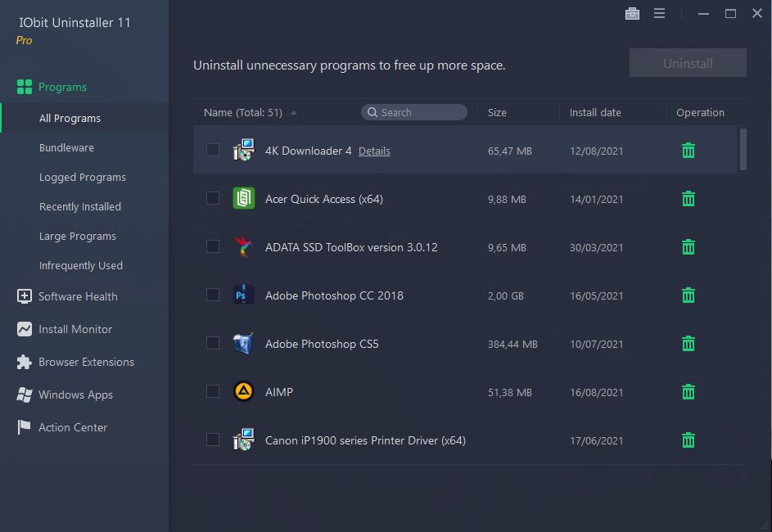
Task: Click the trash icon for Adobe Photoshop CC 2018
Action: tap(688, 295)
